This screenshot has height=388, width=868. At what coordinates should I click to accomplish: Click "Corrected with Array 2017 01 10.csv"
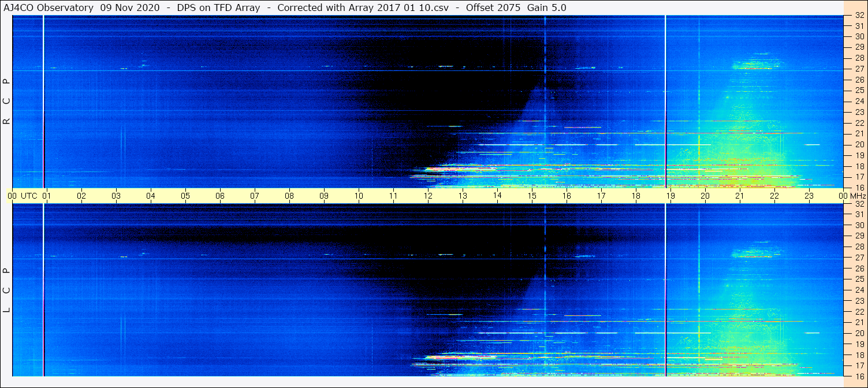pos(363,8)
